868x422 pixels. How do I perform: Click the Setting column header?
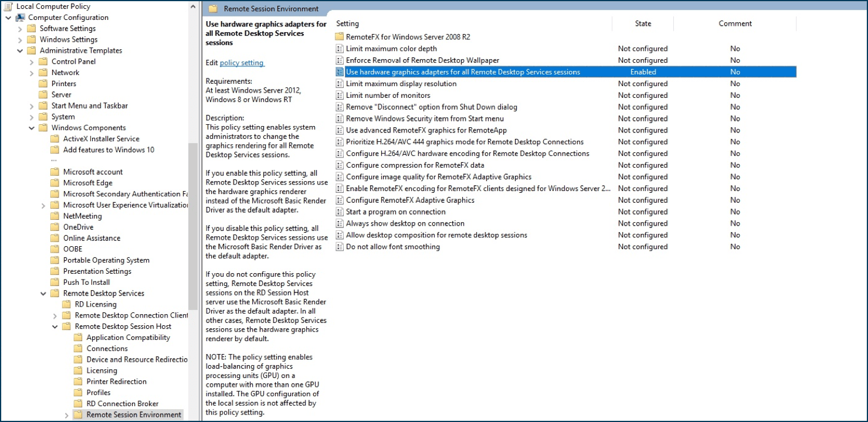click(347, 23)
